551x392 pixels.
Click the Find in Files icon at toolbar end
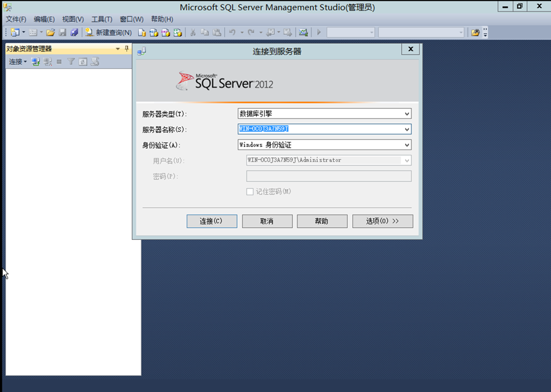(475, 32)
